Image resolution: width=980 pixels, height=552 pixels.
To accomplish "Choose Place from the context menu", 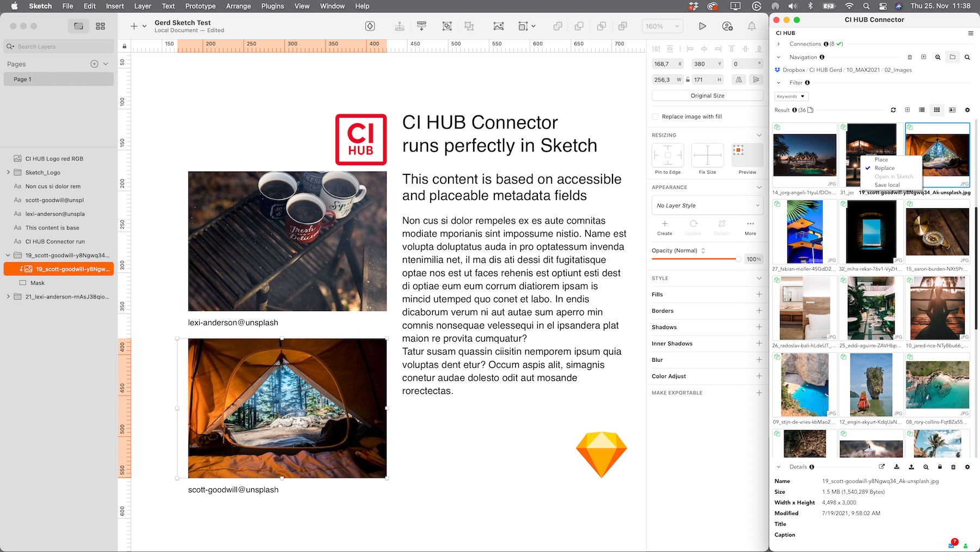I will 881,160.
